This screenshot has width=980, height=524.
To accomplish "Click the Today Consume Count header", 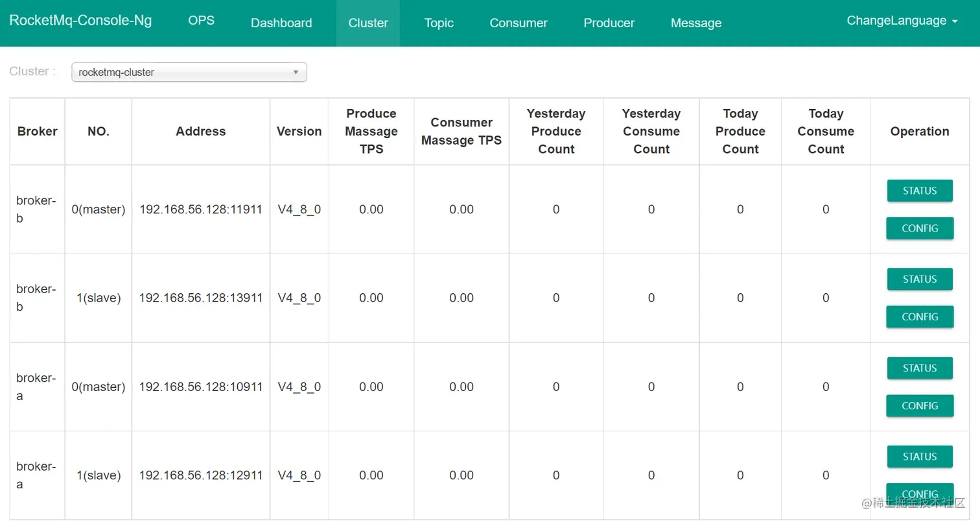I will point(826,131).
